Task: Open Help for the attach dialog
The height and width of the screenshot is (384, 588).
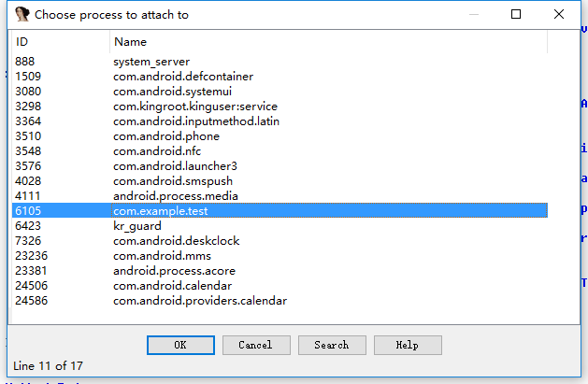Action: [x=408, y=345]
